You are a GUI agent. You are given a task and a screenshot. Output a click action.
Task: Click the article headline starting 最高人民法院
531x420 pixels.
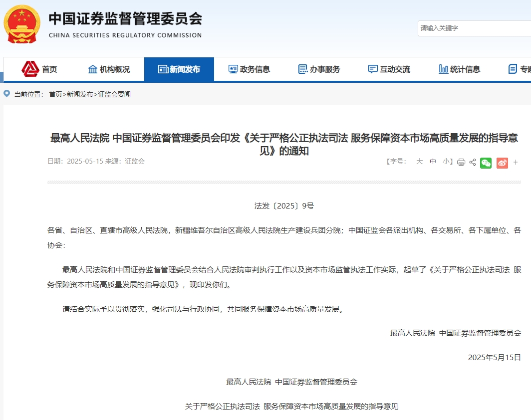[284, 144]
